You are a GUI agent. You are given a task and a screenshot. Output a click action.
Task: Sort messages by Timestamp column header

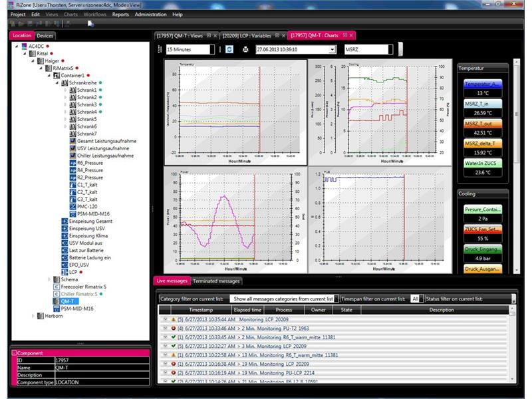pos(200,310)
